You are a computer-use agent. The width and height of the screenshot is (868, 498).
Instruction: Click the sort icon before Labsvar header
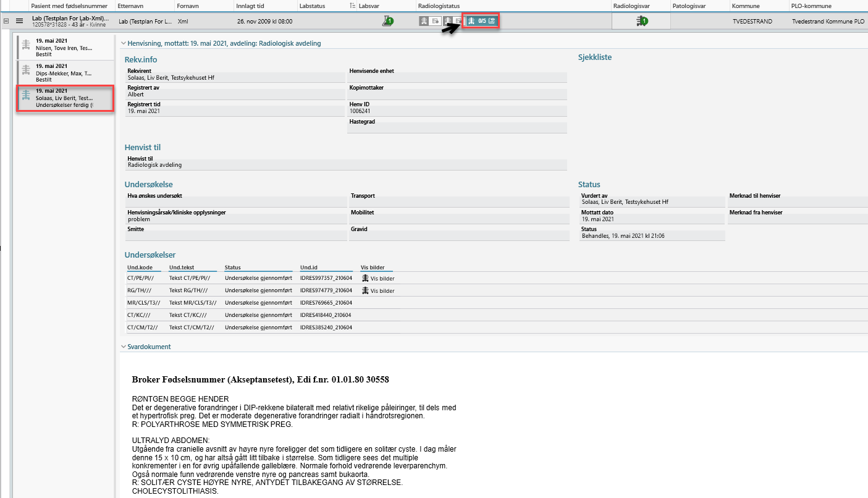pyautogui.click(x=352, y=6)
